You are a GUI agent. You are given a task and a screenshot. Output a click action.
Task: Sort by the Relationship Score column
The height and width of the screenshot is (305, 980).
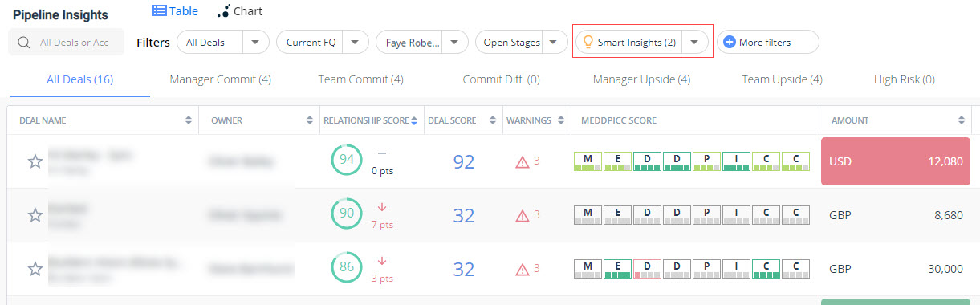coord(414,120)
